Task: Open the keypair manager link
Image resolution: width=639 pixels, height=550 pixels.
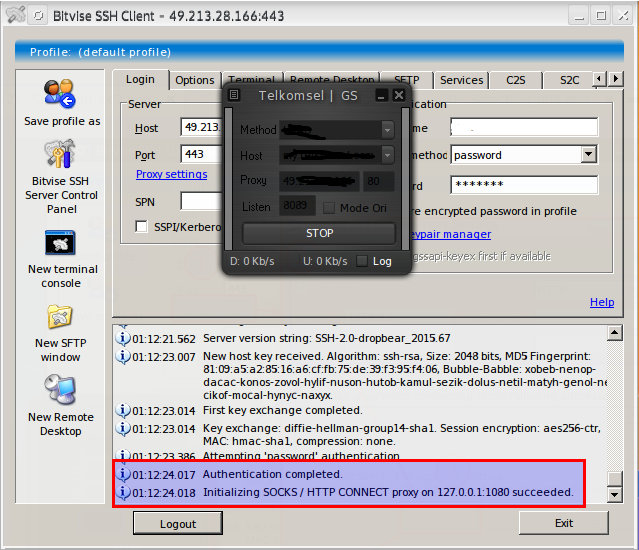Action: pos(451,234)
